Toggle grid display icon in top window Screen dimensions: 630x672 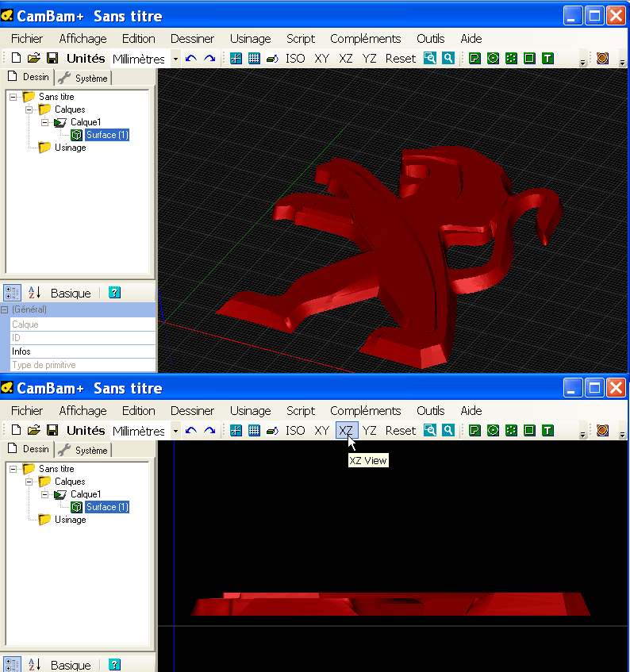[254, 58]
